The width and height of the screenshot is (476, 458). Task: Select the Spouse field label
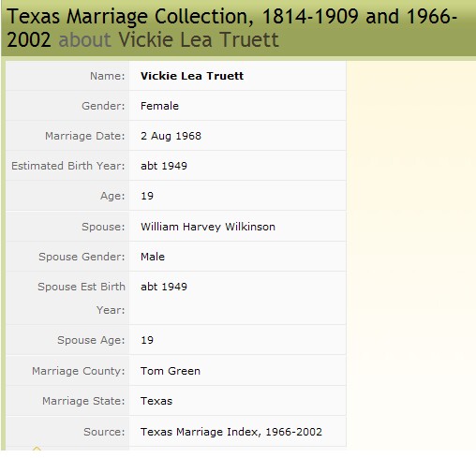pyautogui.click(x=103, y=227)
